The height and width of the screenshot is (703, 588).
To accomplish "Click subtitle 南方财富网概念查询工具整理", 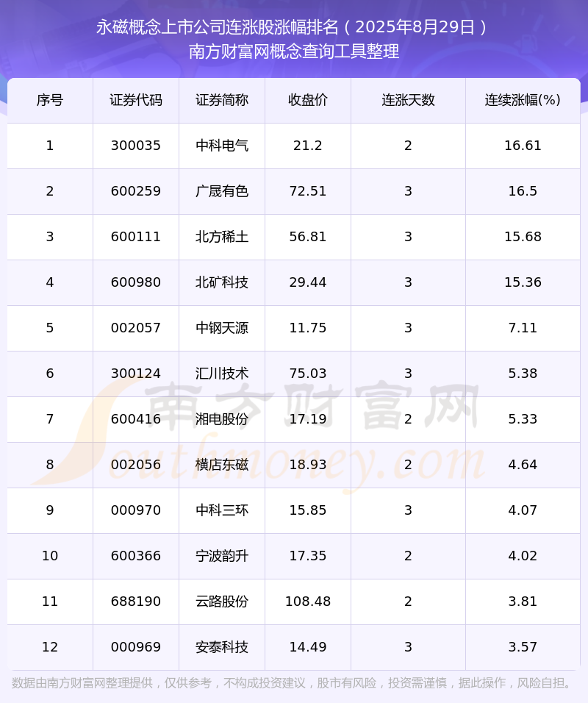I will click(x=294, y=51).
